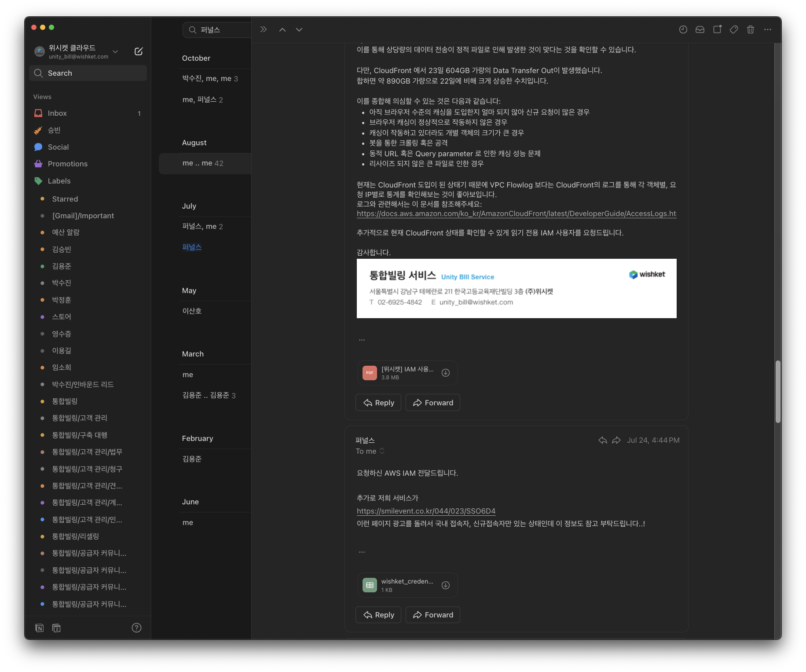806x672 pixels.
Task: Click the compose new email icon
Action: pos(138,51)
